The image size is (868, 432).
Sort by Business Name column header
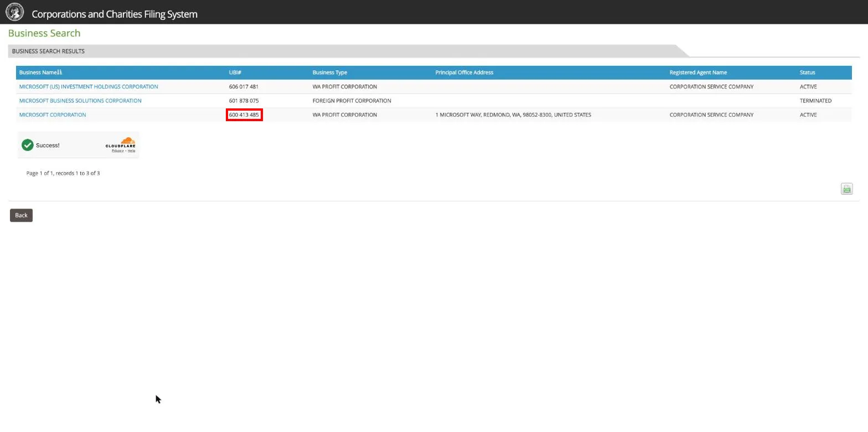click(x=41, y=72)
